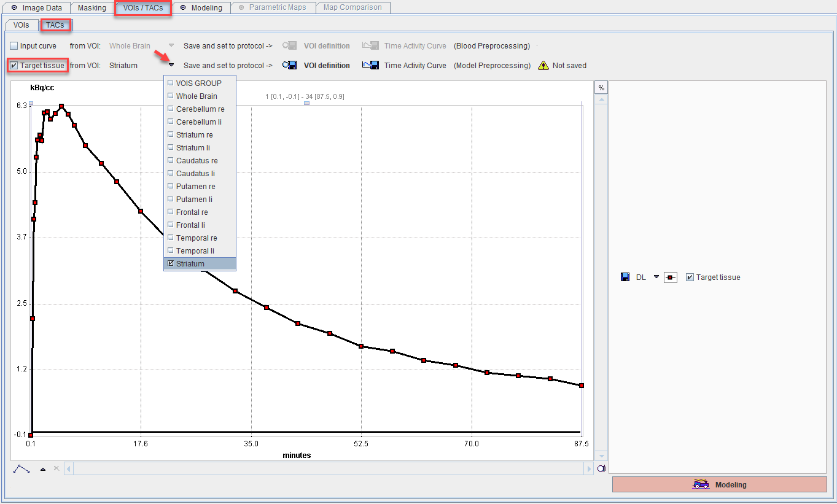Click right arrow of horizontal scrollbar
The width and height of the screenshot is (837, 504).
[x=588, y=469]
